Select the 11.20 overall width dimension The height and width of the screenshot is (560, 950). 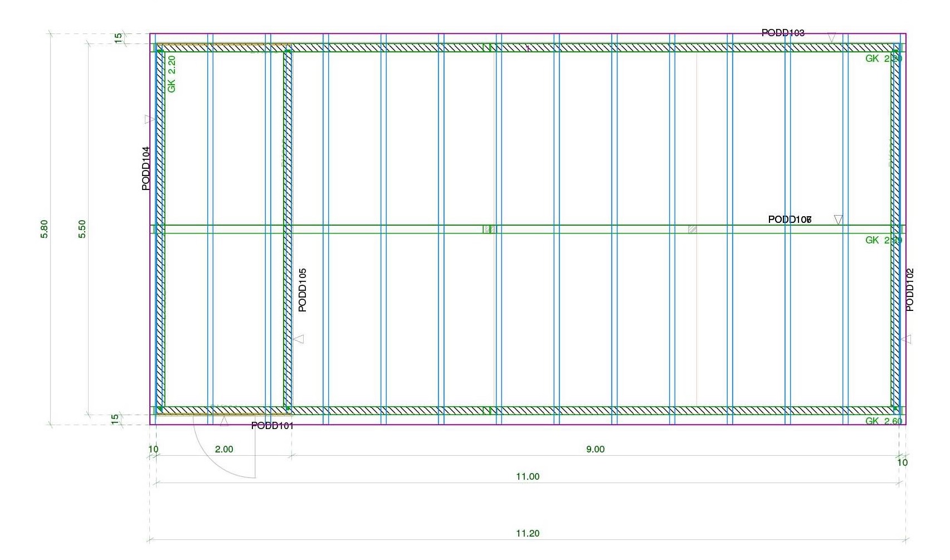tap(528, 533)
